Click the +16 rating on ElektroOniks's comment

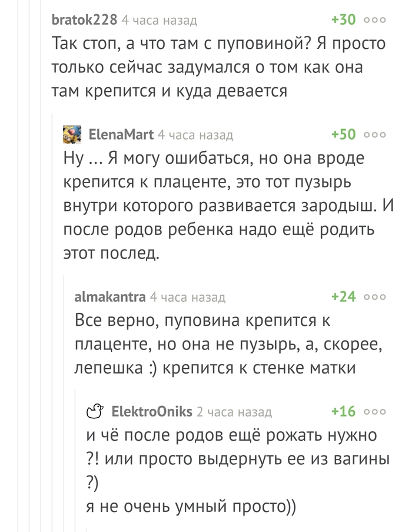pyautogui.click(x=344, y=411)
